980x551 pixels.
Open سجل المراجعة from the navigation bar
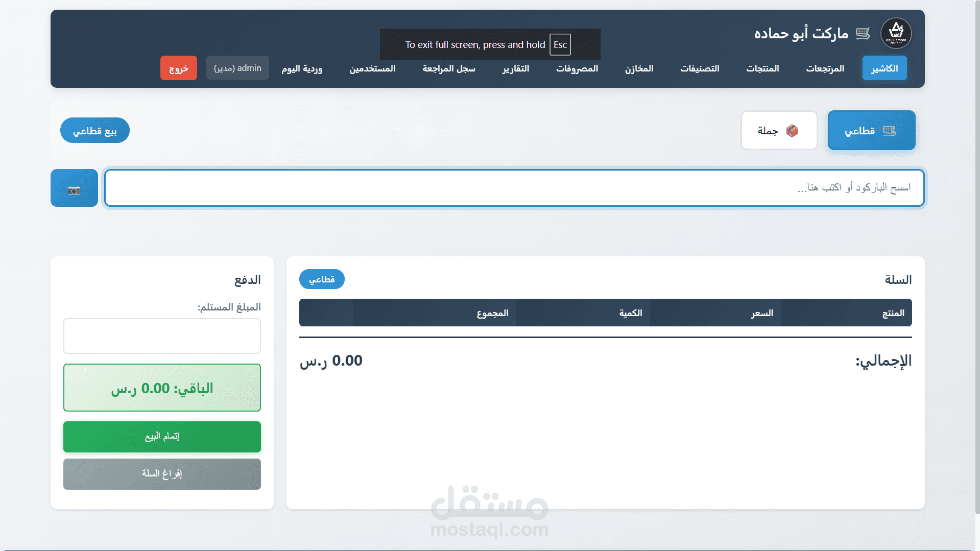449,68
